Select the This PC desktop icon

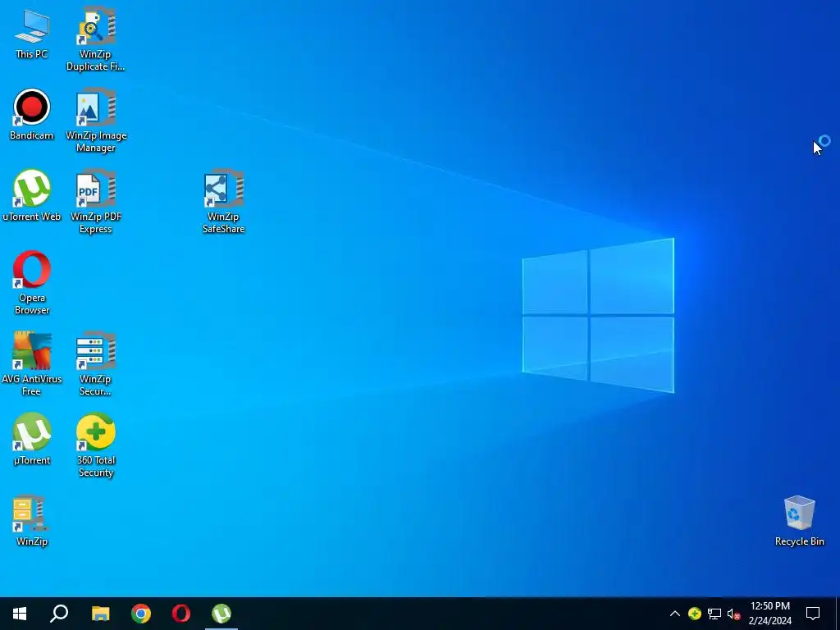(32, 34)
